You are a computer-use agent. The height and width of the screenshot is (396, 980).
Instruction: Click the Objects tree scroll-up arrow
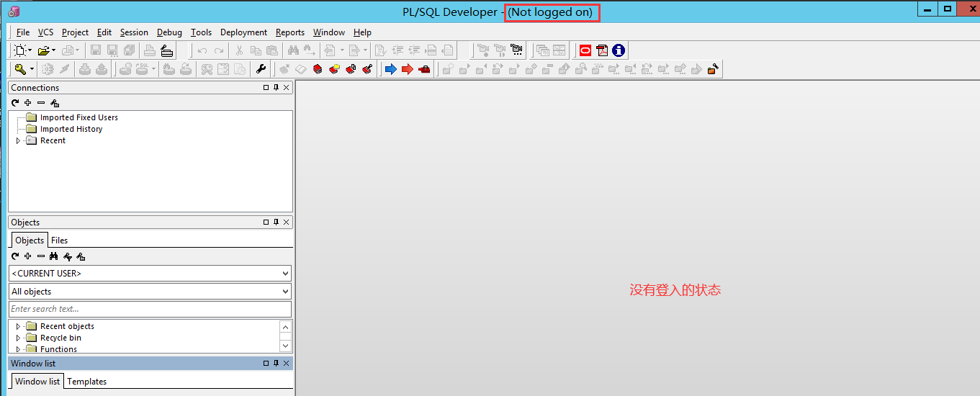(x=286, y=328)
